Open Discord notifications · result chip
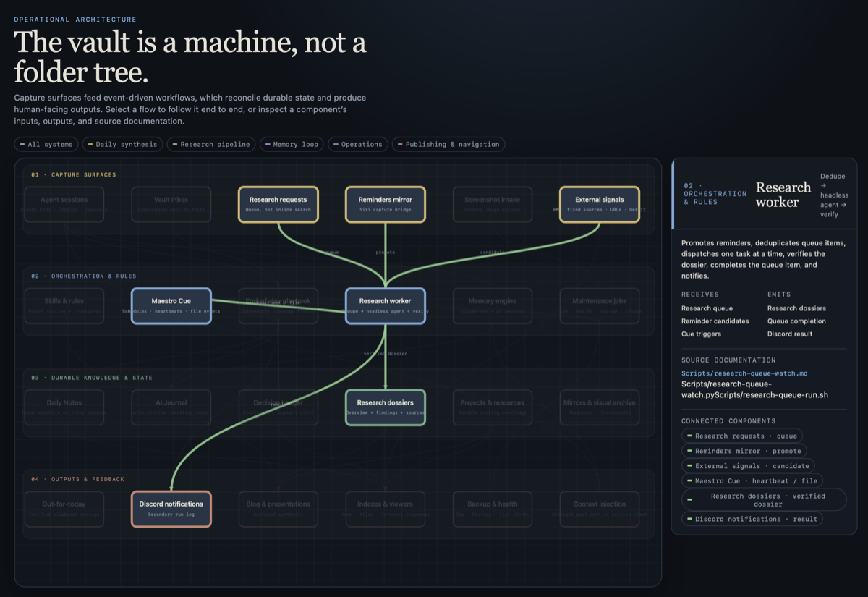The height and width of the screenshot is (597, 868). coord(752,519)
